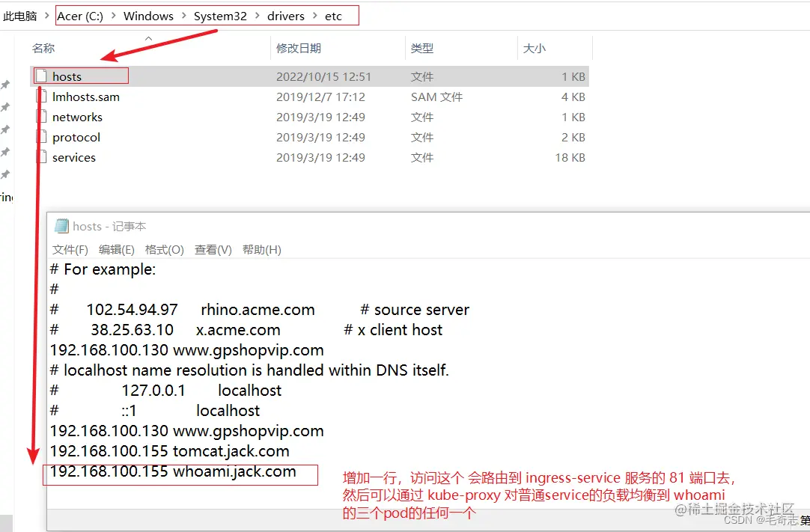Click the rhino.acme.com text in Notepad
810x532 pixels.
(258, 309)
